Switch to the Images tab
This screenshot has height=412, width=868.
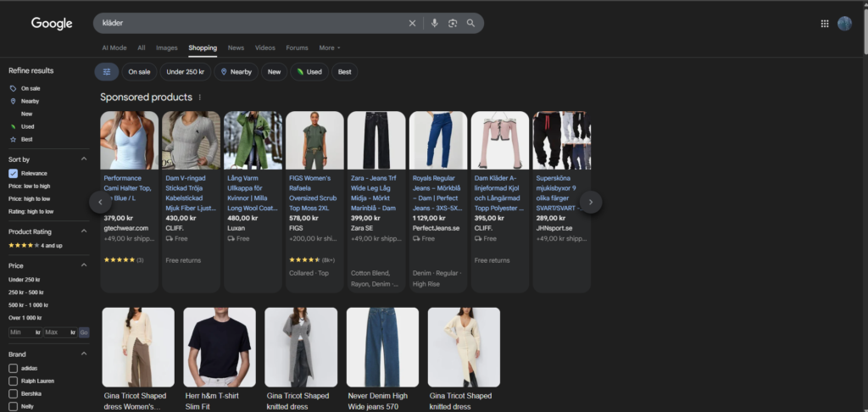click(167, 47)
